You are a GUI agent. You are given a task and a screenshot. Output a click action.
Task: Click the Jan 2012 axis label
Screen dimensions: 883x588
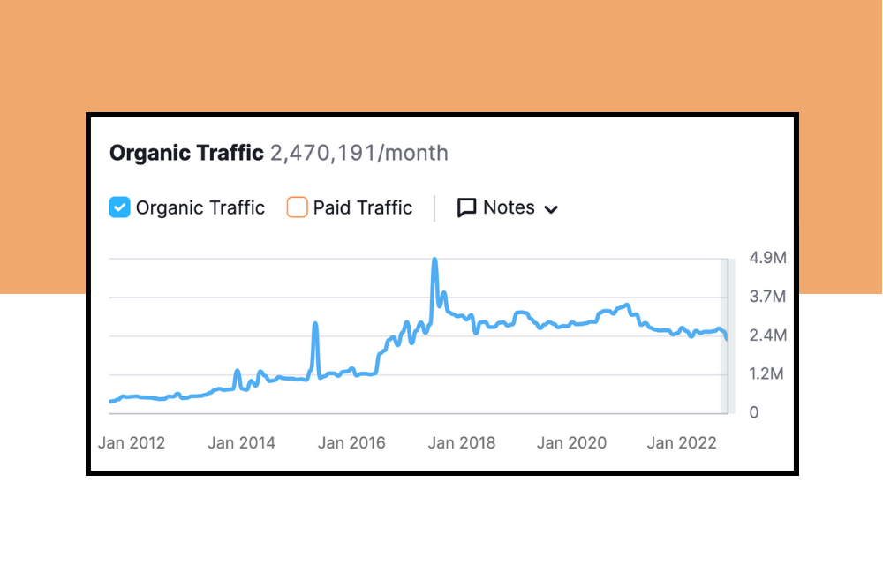[132, 442]
